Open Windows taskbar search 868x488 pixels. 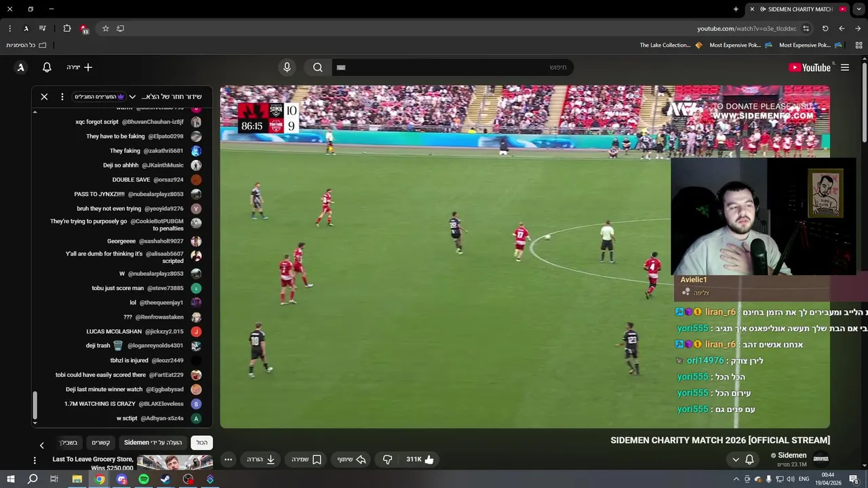(x=33, y=479)
